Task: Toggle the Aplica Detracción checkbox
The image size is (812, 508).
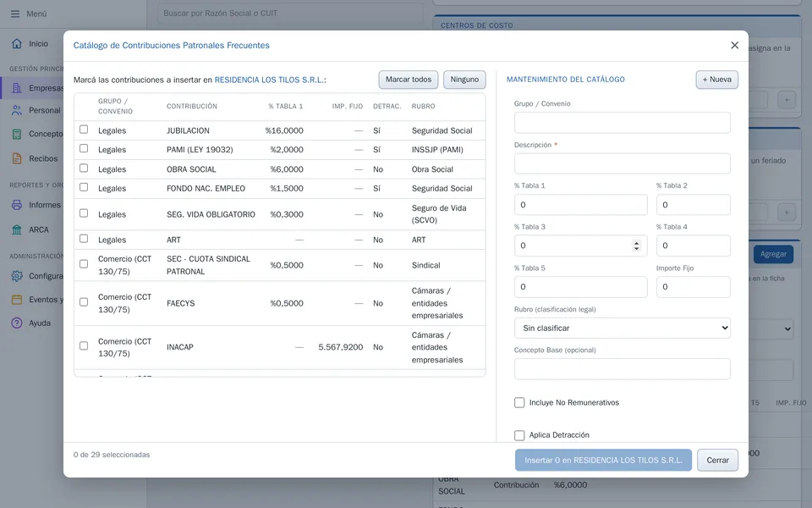Action: click(x=519, y=435)
